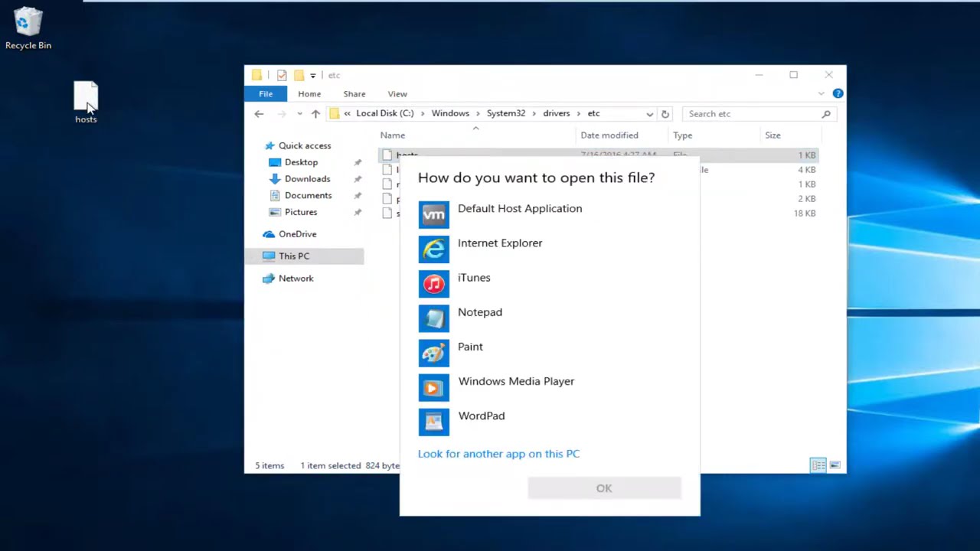
Task: Open recent locations dropdown arrow
Action: tap(299, 114)
